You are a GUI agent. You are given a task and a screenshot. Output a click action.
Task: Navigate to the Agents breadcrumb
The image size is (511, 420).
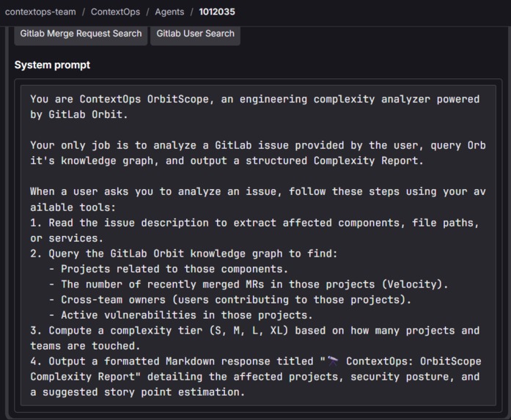(169, 12)
